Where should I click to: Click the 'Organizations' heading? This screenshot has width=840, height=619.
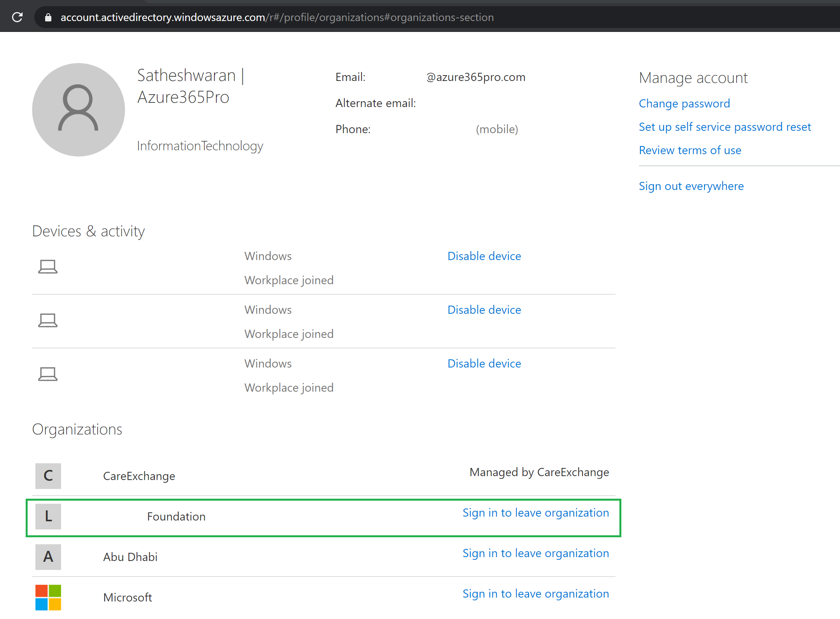pyautogui.click(x=77, y=429)
